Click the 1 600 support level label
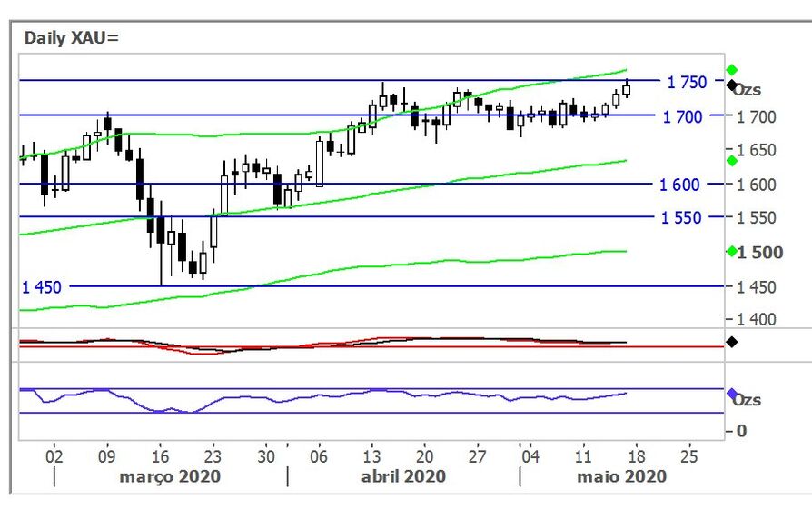Image resolution: width=812 pixels, height=510 pixels. tap(679, 184)
